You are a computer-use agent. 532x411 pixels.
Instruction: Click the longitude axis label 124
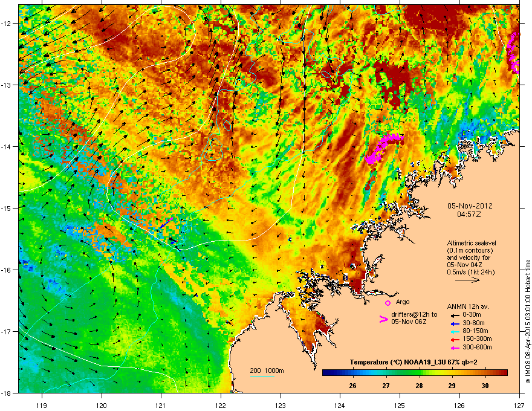pos(340,405)
